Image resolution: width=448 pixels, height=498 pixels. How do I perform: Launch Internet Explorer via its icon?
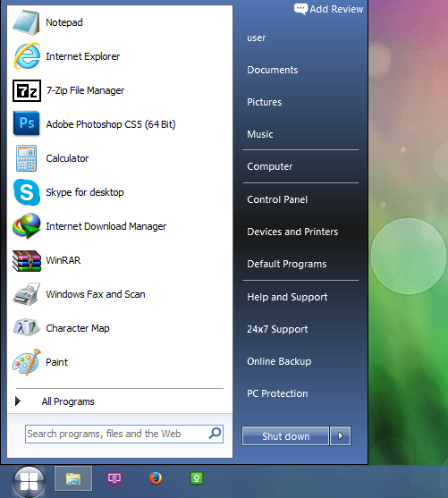point(27,56)
